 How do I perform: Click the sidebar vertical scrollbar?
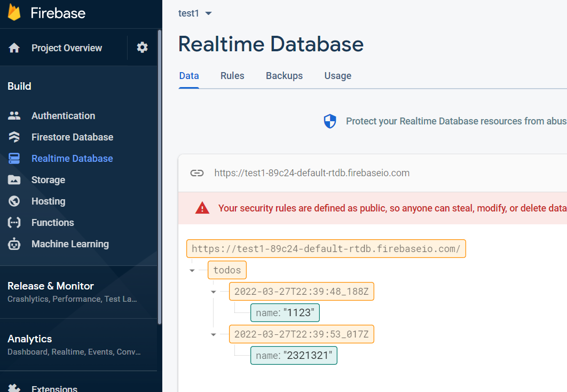[159, 176]
